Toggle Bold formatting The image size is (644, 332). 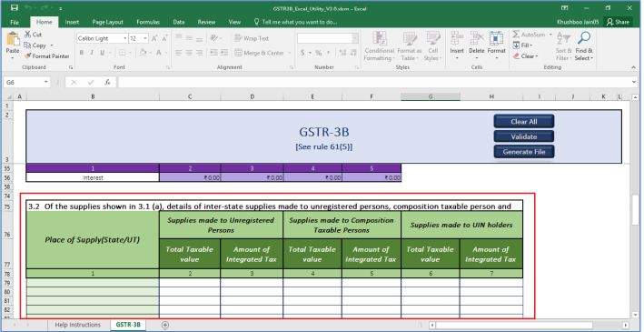pyautogui.click(x=82, y=53)
